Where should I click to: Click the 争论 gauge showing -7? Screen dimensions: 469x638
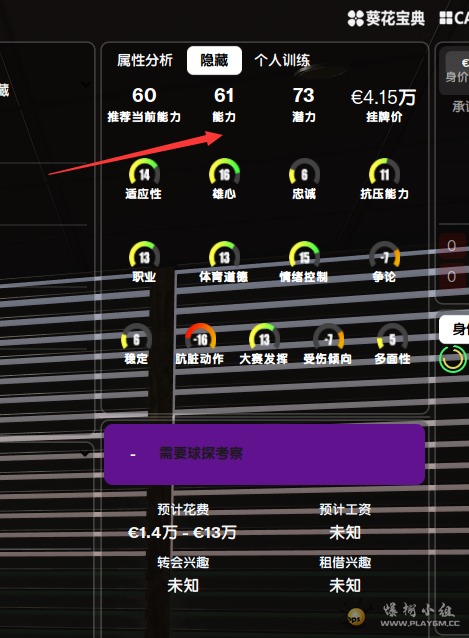coord(384,256)
